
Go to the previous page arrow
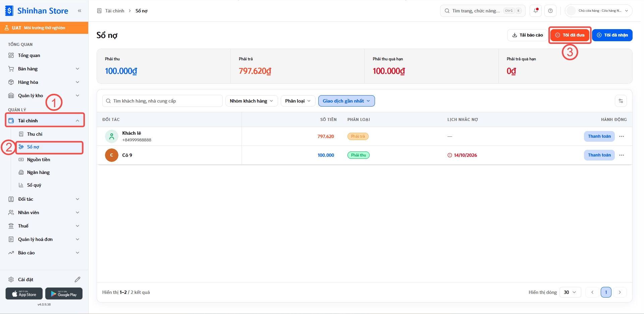[592, 292]
